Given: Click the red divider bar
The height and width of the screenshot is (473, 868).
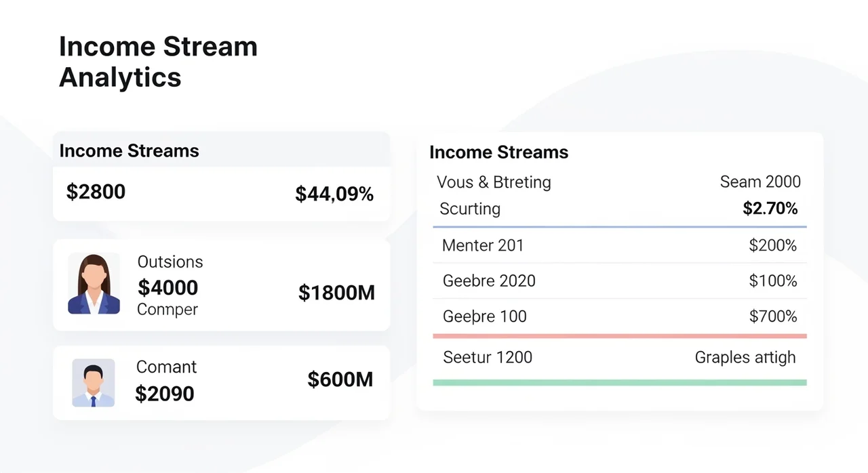Looking at the screenshot, I should [619, 336].
